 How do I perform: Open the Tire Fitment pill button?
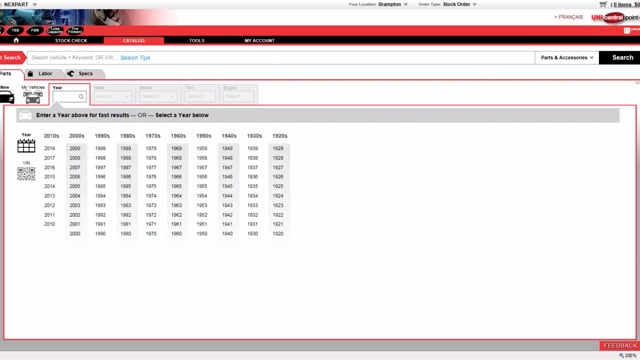click(75, 31)
